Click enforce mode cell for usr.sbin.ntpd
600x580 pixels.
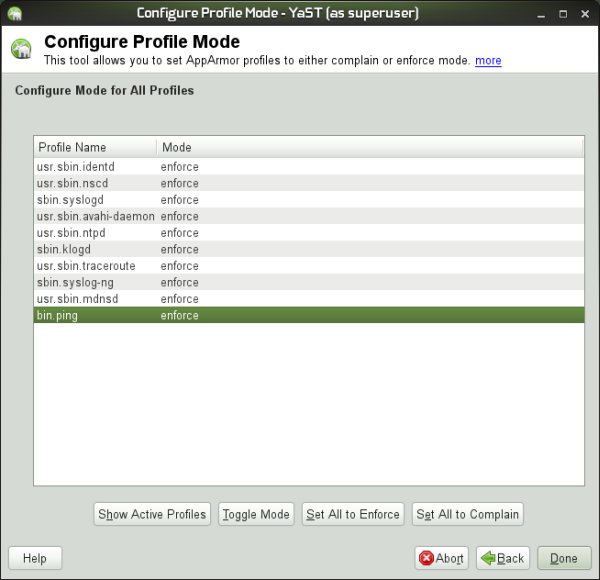[x=179, y=233]
